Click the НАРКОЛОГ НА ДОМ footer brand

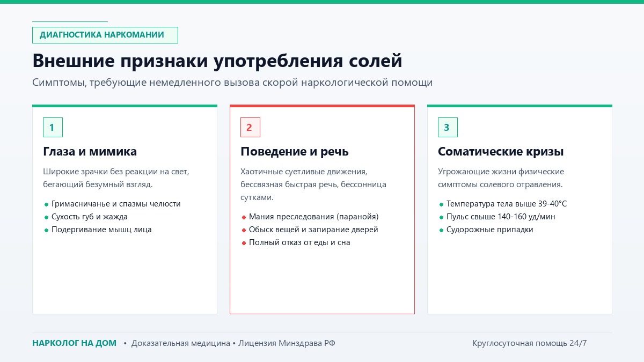[74, 343]
